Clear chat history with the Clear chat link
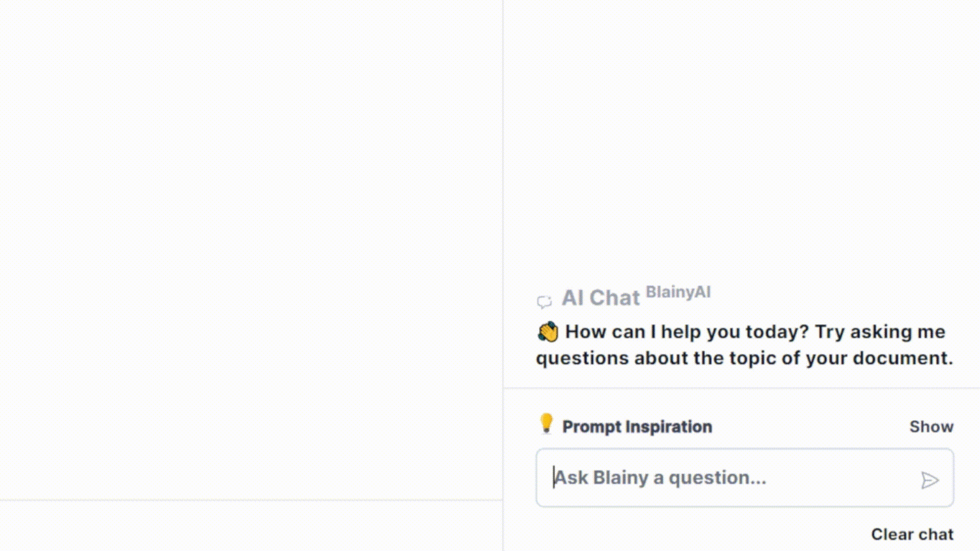The width and height of the screenshot is (980, 551). tap(911, 534)
